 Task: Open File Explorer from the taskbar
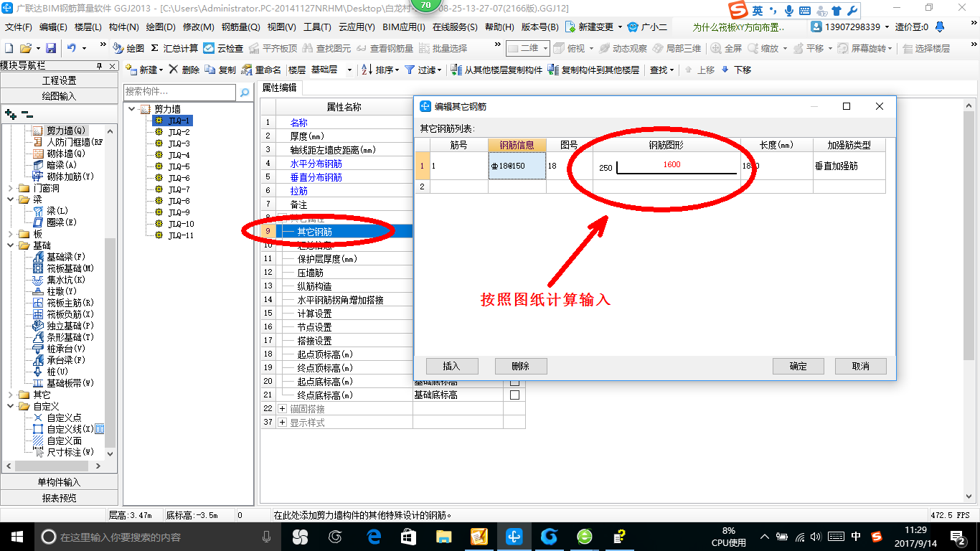point(445,537)
